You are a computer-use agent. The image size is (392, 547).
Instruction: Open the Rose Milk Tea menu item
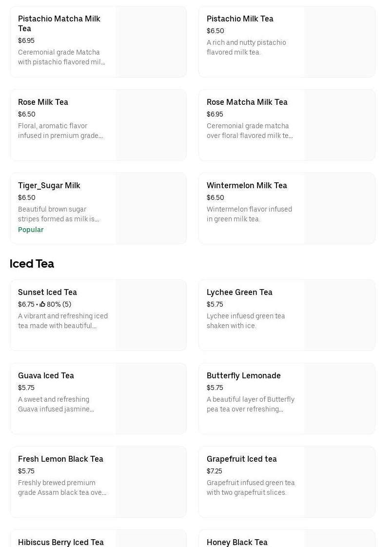(43, 102)
